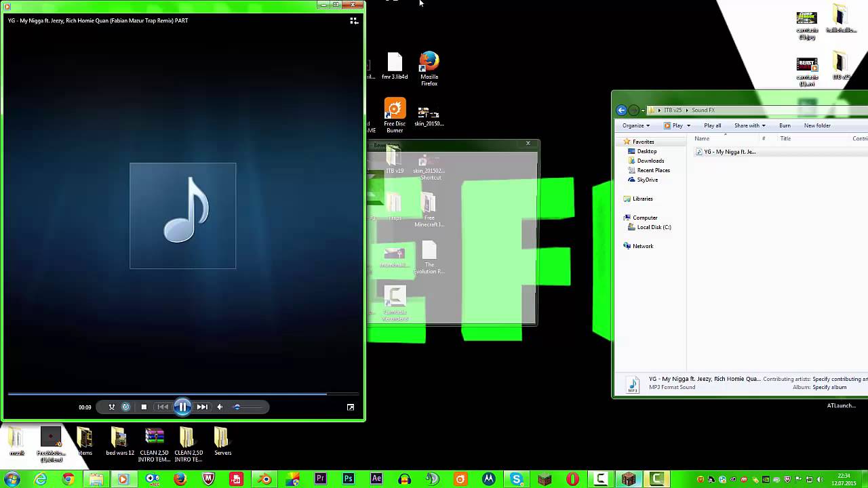Open Internet Explorer from the taskbar
The width and height of the screenshot is (868, 488).
pyautogui.click(x=41, y=479)
